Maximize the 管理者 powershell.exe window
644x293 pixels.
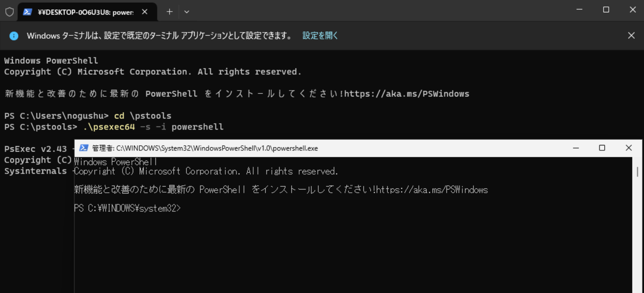[x=602, y=148]
